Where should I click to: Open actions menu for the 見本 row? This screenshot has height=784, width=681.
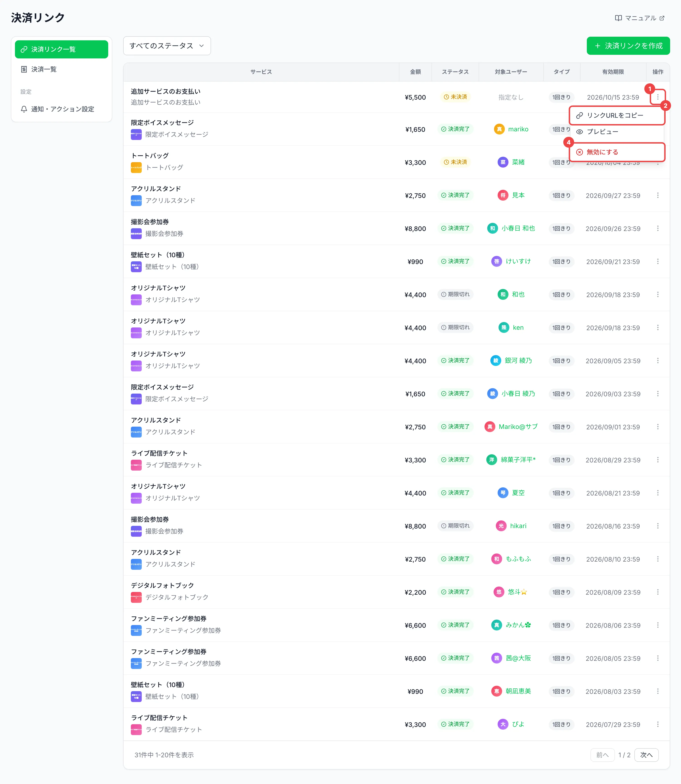click(x=657, y=195)
